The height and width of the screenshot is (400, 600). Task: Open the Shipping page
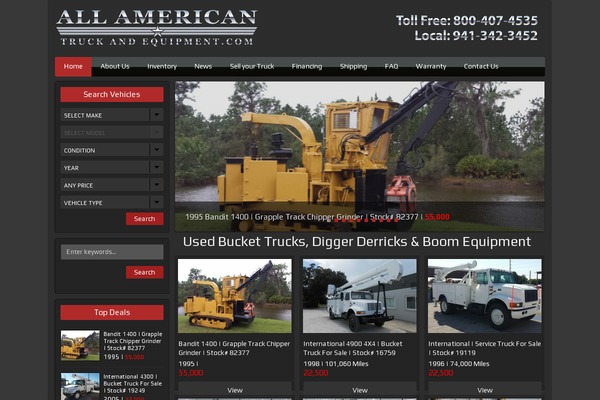[353, 67]
